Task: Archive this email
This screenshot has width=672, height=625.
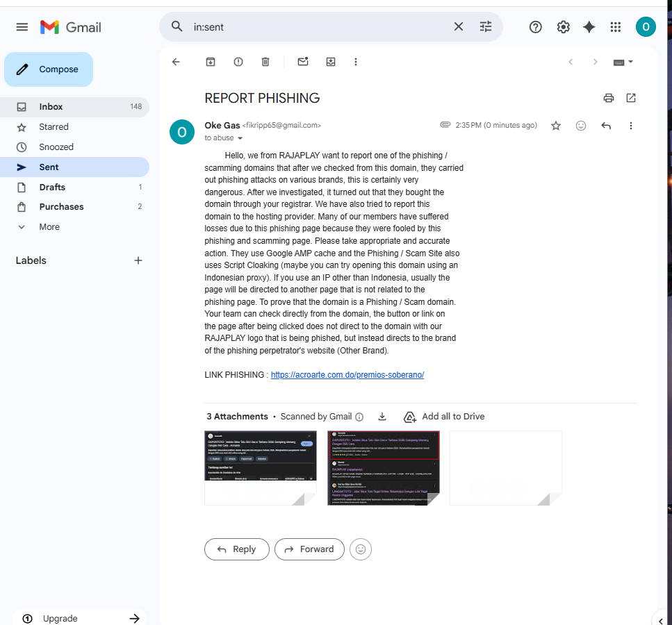Action: 211,62
